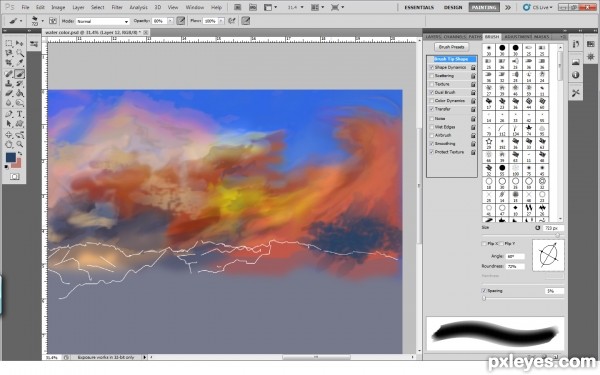
Task: Toggle the Smoothing checkbox
Action: point(432,144)
